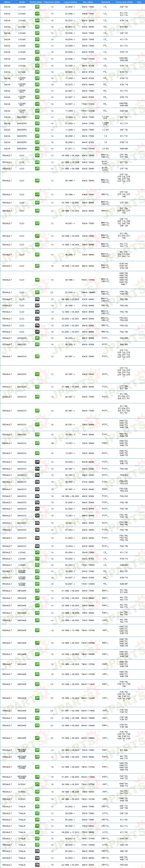The height and width of the screenshot is (868, 145).
Task: Click PB icon in Sandero 1.4 MPI LPG row
Action: [x=37, y=123]
